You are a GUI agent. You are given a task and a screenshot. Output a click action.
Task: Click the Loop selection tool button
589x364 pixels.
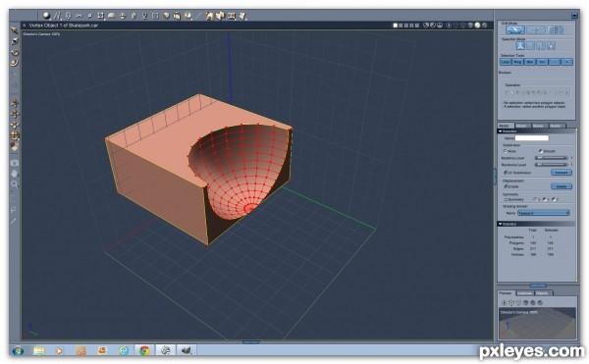[x=506, y=62]
